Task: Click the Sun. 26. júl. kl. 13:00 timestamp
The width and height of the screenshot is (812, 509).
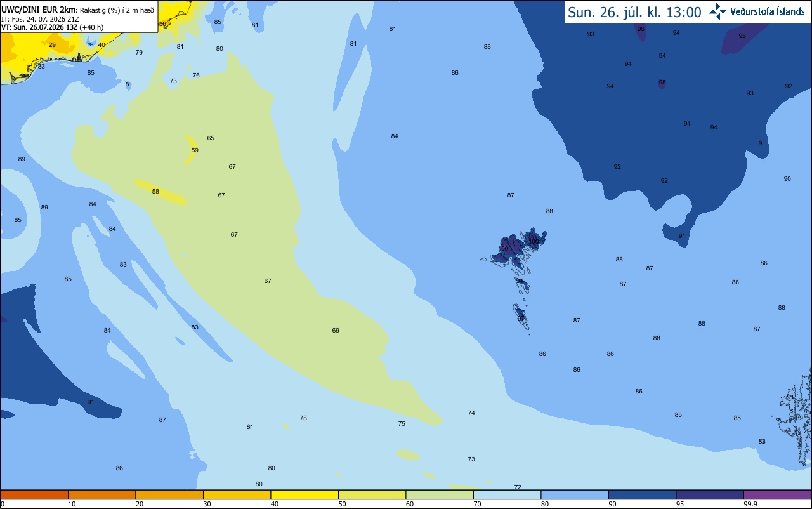Action: tap(634, 12)
